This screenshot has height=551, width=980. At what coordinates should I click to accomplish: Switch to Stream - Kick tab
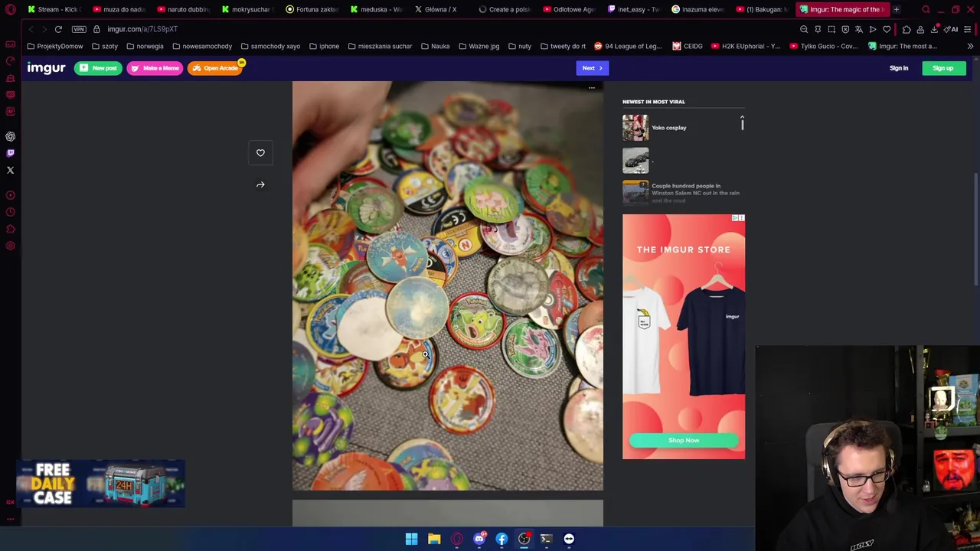pyautogui.click(x=54, y=9)
